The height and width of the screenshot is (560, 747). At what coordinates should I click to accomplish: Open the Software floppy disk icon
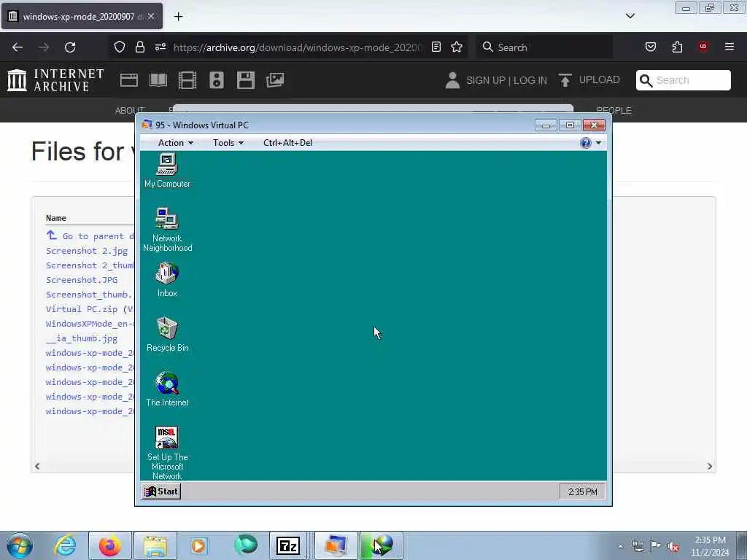pyautogui.click(x=246, y=80)
